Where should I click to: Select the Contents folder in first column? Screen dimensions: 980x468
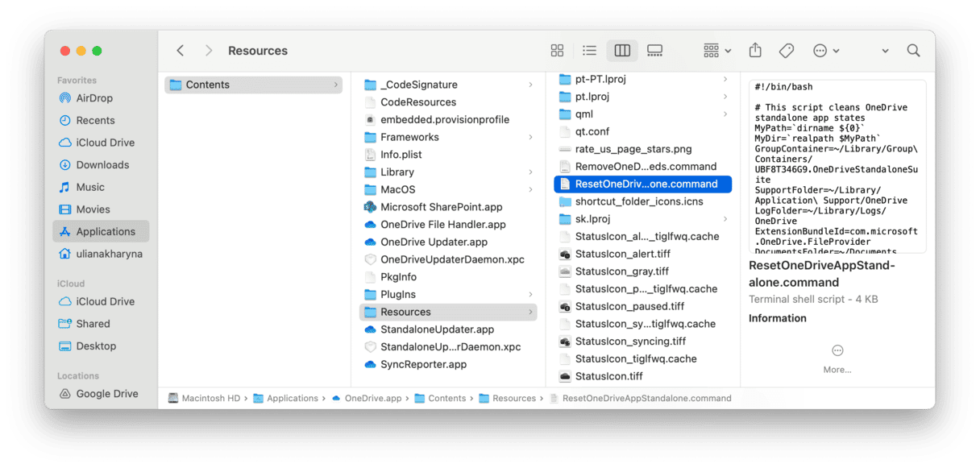tap(254, 85)
